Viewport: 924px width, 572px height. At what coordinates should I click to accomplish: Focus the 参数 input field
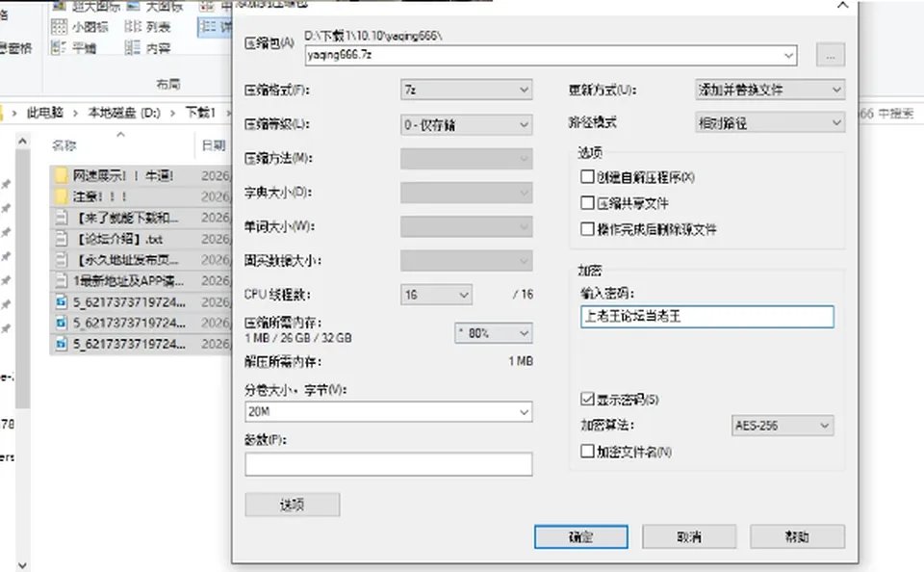point(389,464)
